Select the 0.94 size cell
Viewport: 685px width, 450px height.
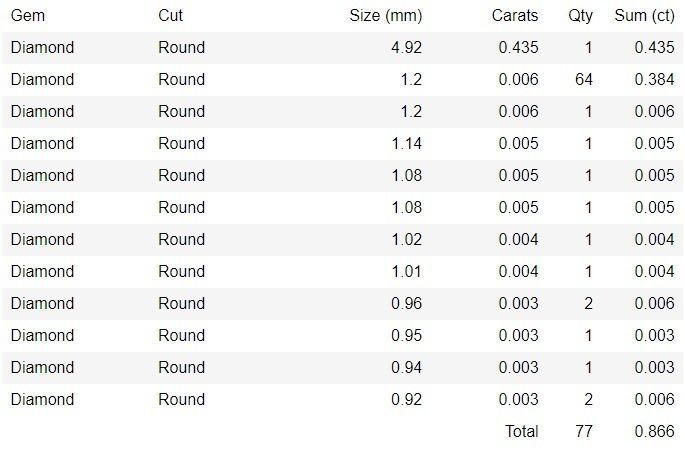[x=405, y=368]
